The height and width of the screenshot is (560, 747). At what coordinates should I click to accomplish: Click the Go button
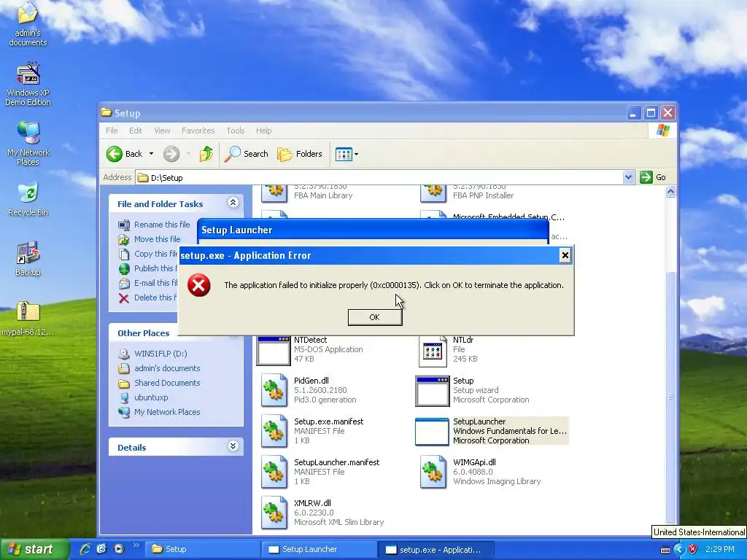coord(654,178)
